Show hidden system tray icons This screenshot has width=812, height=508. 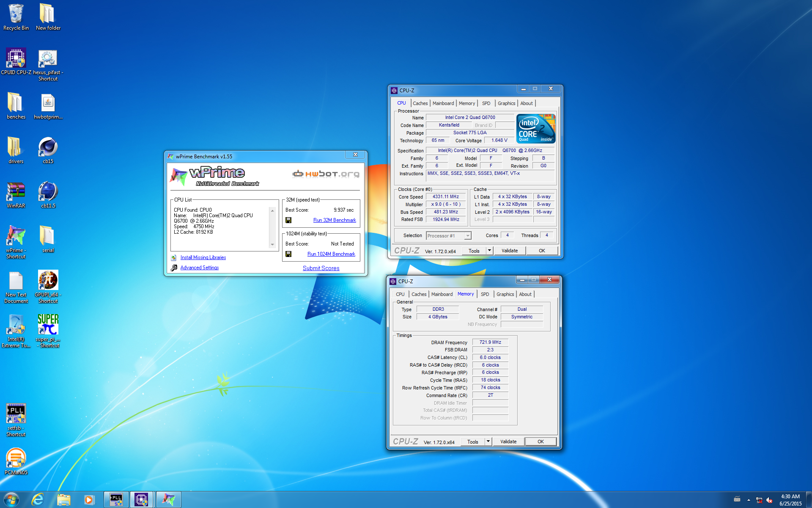(749, 500)
